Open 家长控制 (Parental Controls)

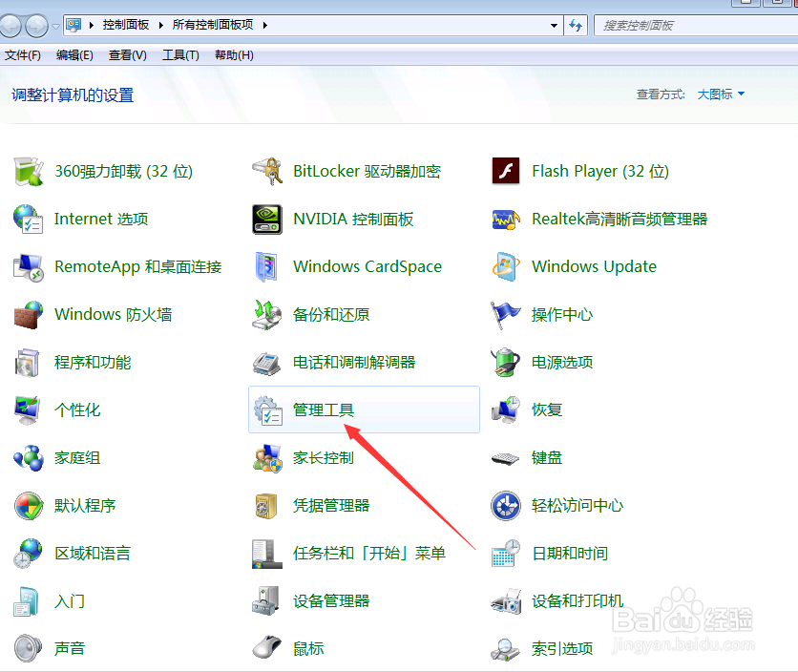[x=325, y=457]
